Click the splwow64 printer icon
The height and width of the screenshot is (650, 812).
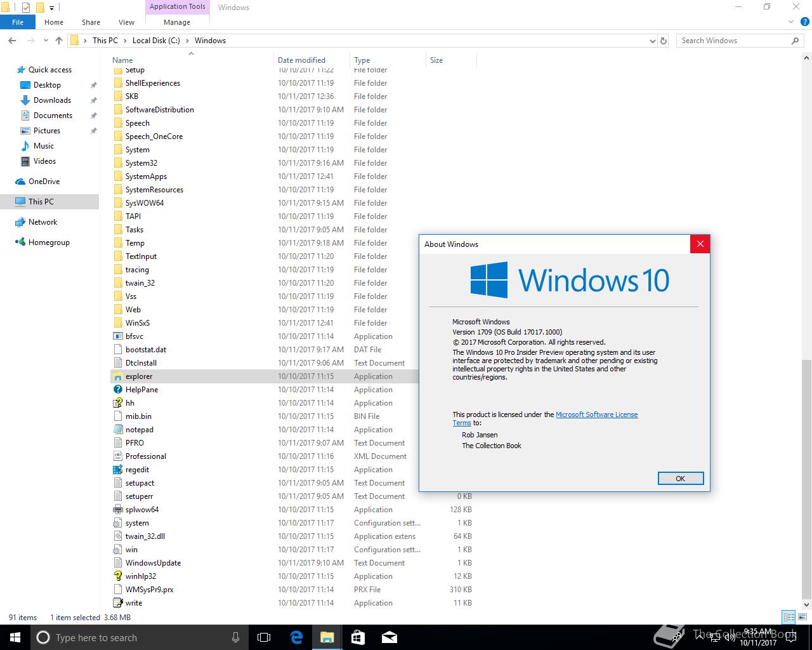[x=117, y=510]
